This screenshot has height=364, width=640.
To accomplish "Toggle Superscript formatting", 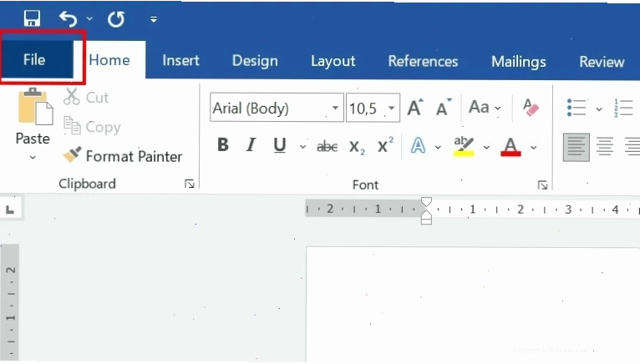I will pyautogui.click(x=385, y=145).
